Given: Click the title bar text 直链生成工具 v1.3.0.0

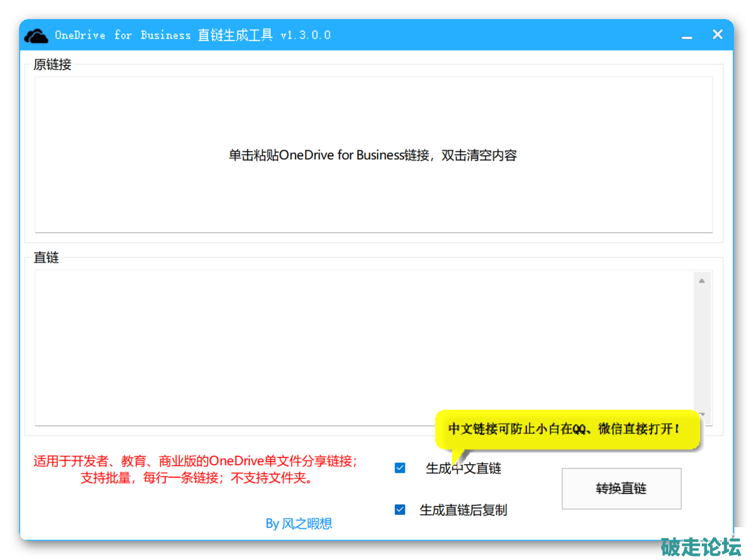Looking at the screenshot, I should (264, 35).
